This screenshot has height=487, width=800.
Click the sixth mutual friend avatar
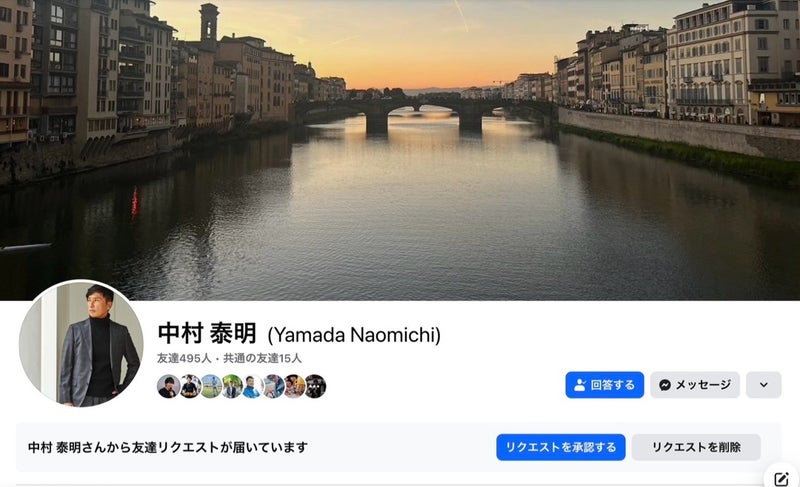[273, 387]
